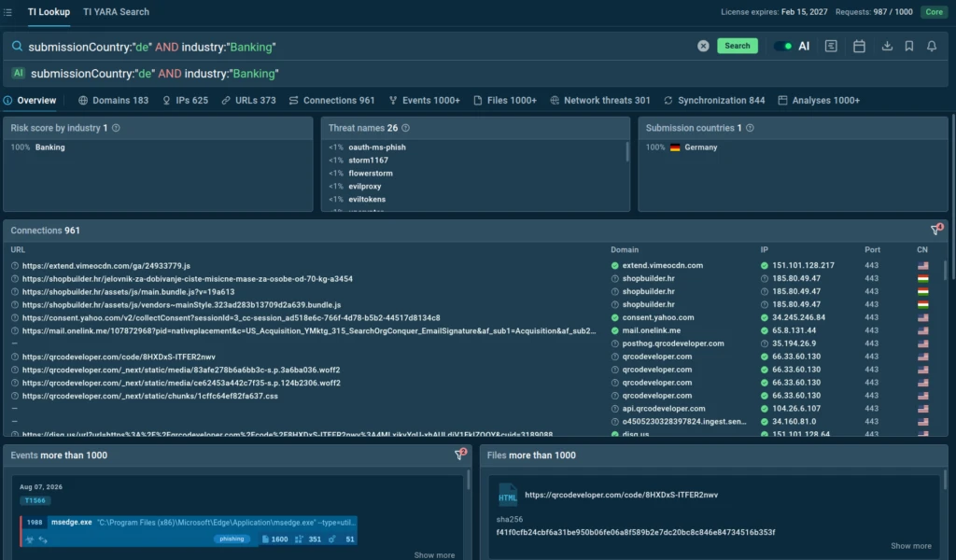Screen dimensions: 956x560
Task: Select the storm1167 threat name
Action: click(x=368, y=161)
